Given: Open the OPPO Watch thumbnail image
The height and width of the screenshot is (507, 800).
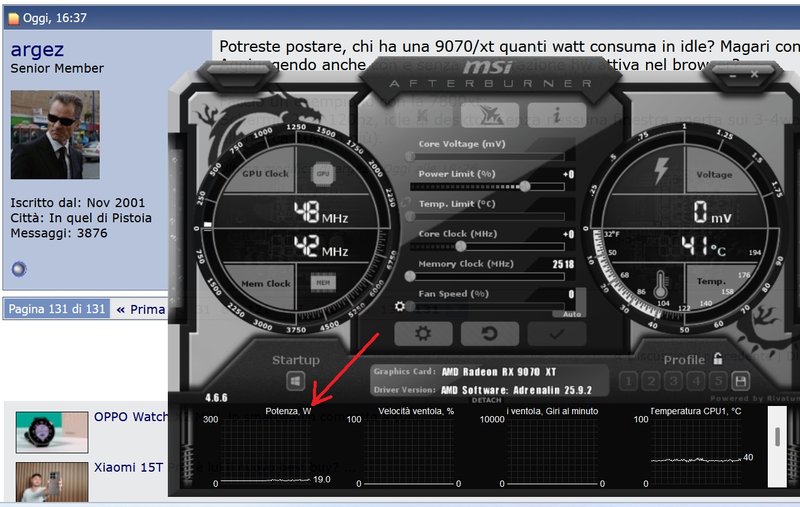Looking at the screenshot, I should [x=52, y=432].
